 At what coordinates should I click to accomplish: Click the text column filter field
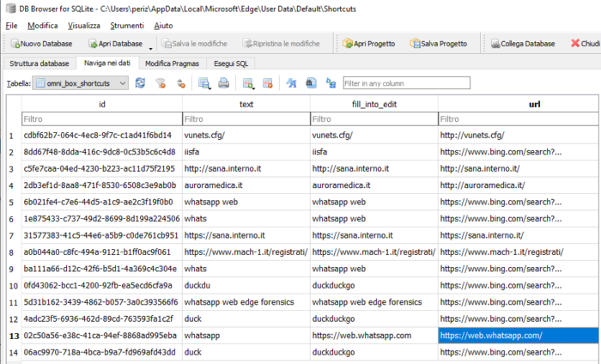pos(246,119)
